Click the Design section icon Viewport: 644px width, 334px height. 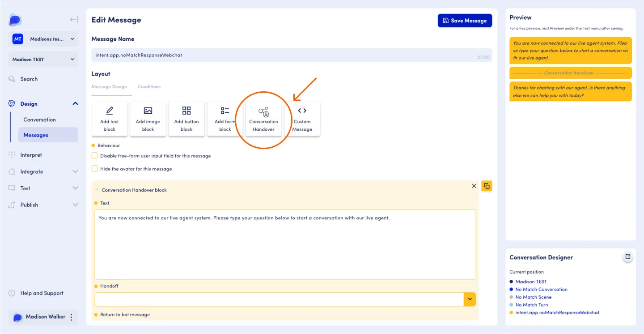(12, 103)
